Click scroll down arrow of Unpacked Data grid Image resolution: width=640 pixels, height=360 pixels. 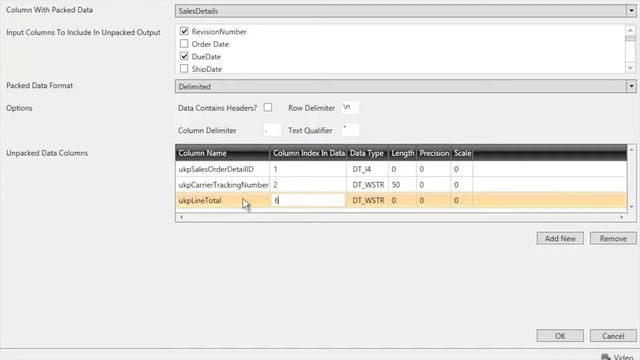pyautogui.click(x=631, y=207)
